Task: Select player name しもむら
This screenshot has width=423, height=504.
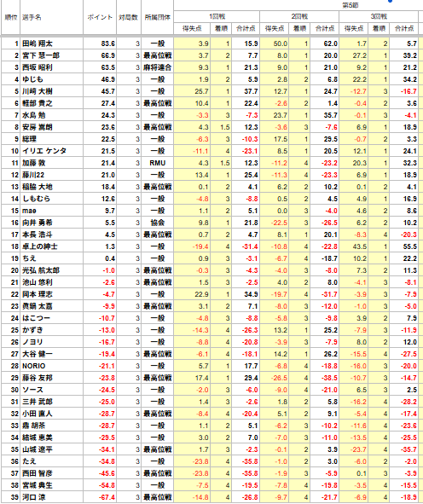Action: [x=37, y=199]
